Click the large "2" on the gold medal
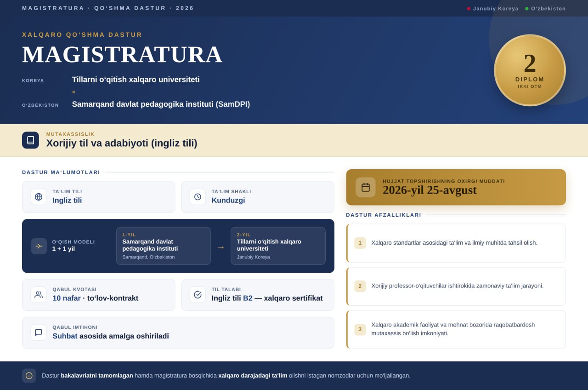Screen dimensions: 588x390 pos(530,63)
